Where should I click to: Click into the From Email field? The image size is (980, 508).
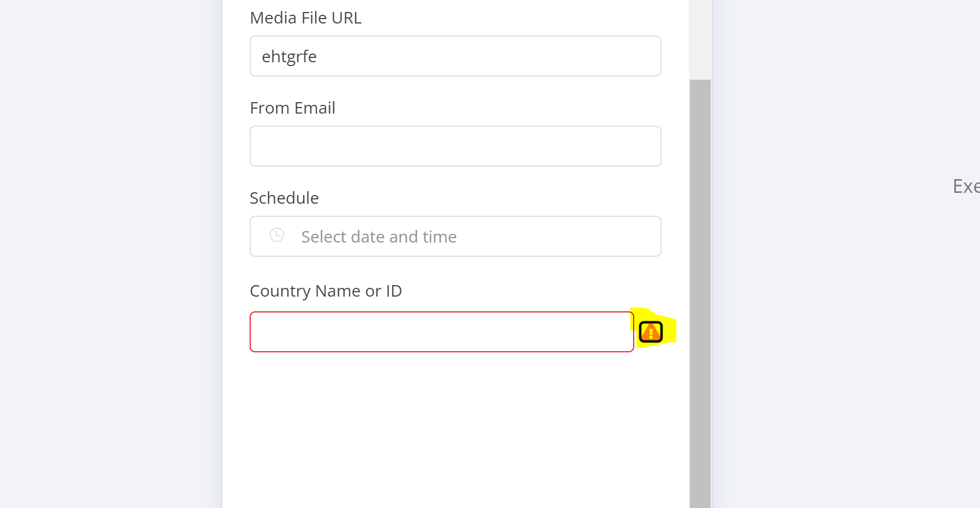pos(455,146)
